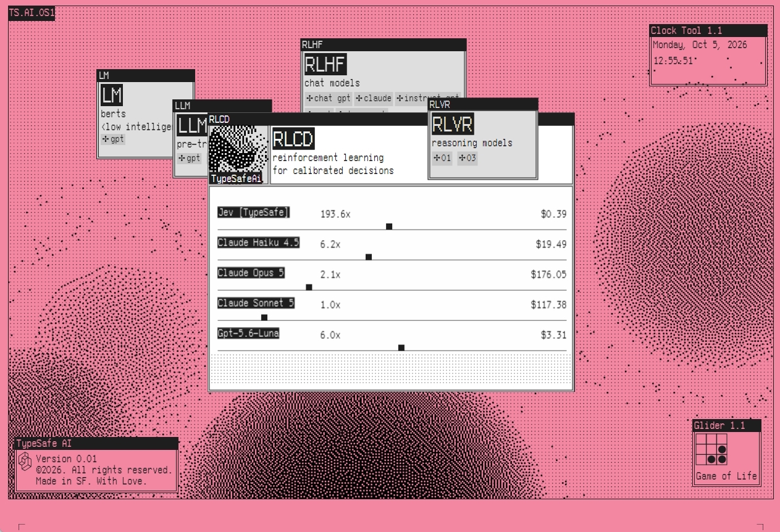780x532 pixels.
Task: Click the TS.AI.OS1 label in the corner
Action: 31,12
